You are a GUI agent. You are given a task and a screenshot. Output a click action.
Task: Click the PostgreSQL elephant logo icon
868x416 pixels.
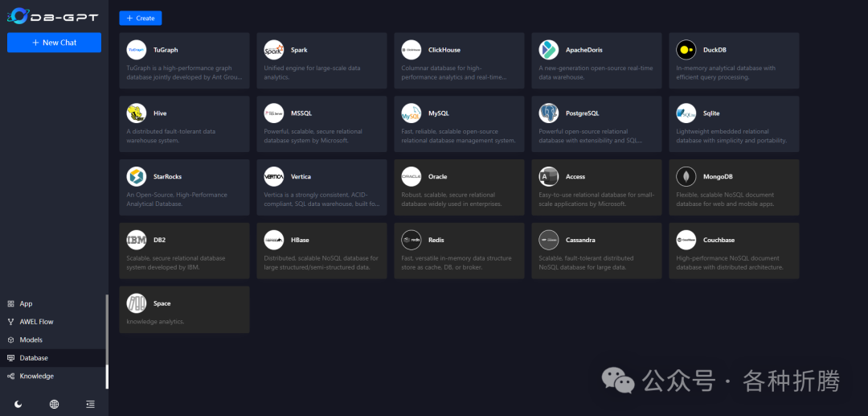[549, 113]
